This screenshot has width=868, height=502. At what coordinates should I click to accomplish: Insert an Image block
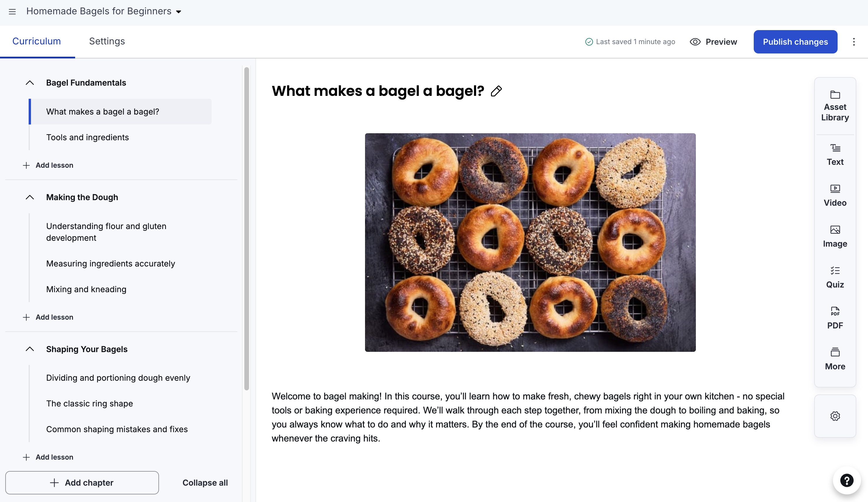tap(835, 237)
